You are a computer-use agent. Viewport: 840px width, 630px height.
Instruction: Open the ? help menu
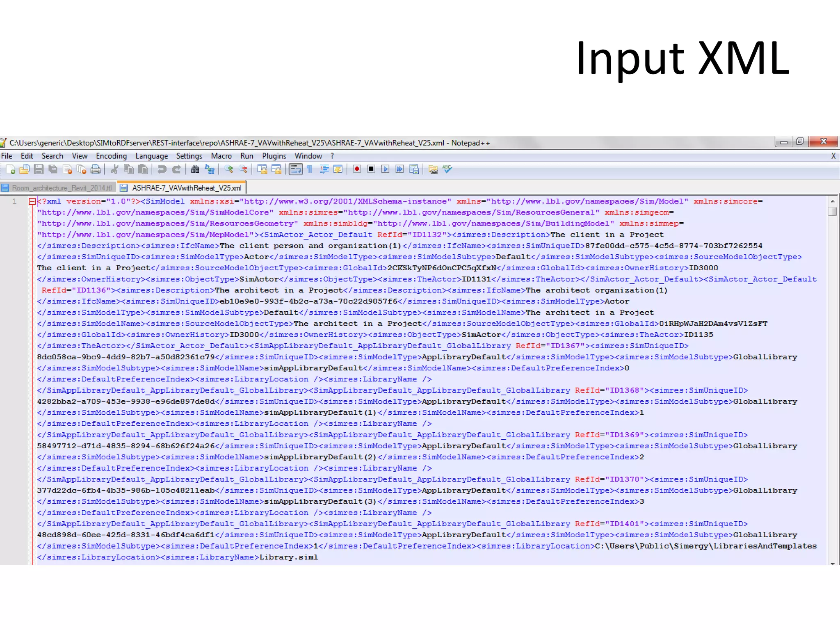point(332,156)
